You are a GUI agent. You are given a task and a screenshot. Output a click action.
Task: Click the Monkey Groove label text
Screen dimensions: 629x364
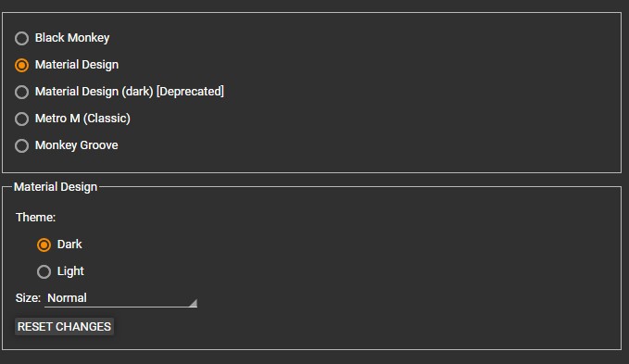77,145
